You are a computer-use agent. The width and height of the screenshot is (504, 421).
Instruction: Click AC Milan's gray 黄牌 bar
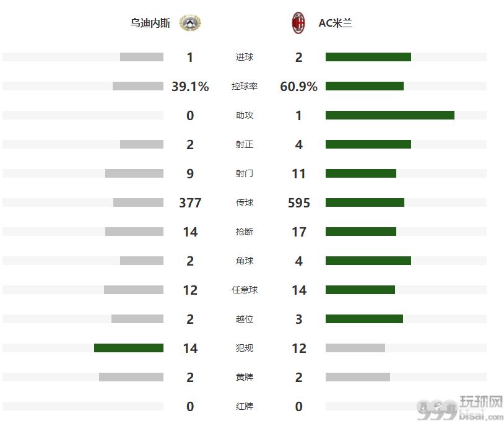358,377
